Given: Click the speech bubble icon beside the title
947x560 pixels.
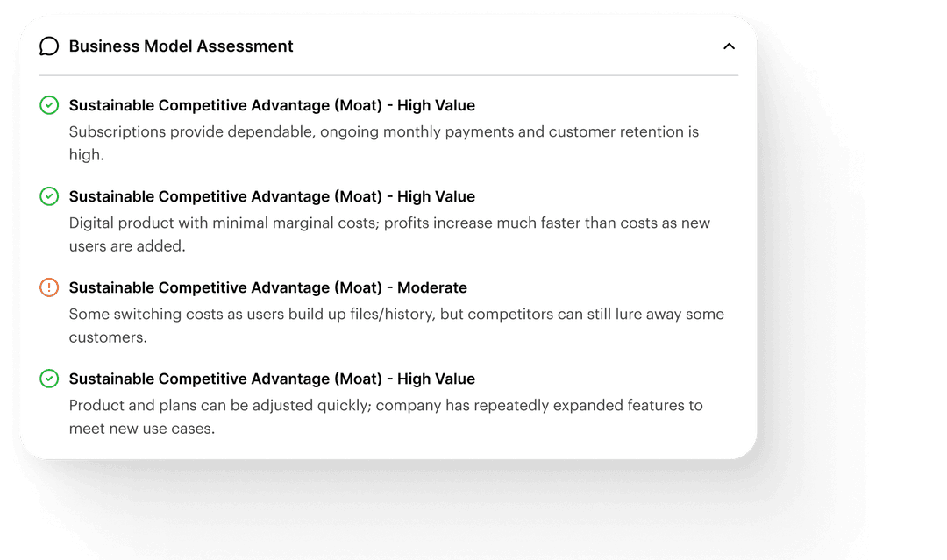Looking at the screenshot, I should [50, 46].
